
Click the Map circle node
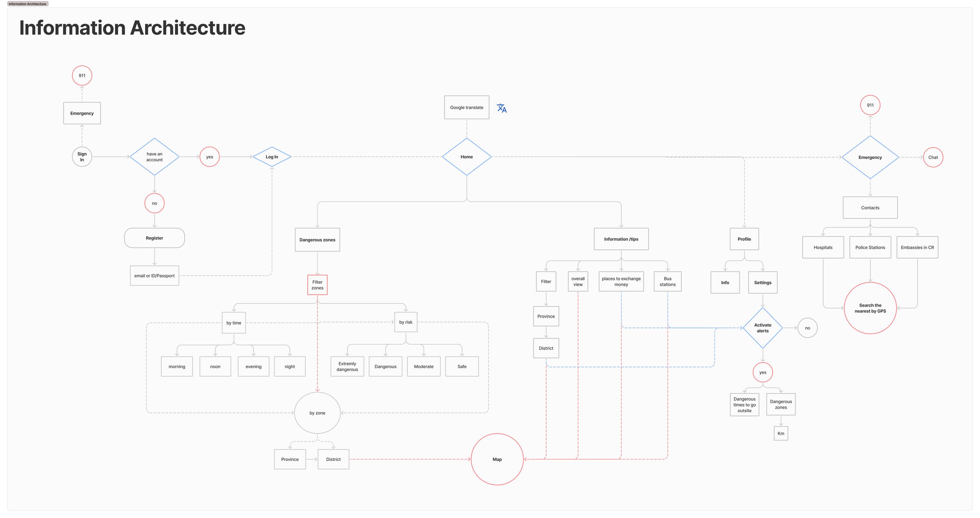[497, 459]
